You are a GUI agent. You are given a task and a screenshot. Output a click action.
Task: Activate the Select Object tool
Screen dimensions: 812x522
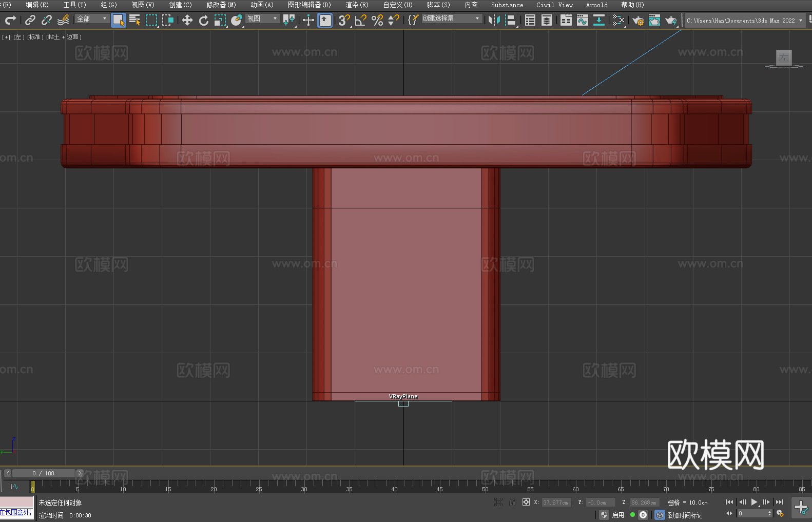click(x=119, y=20)
